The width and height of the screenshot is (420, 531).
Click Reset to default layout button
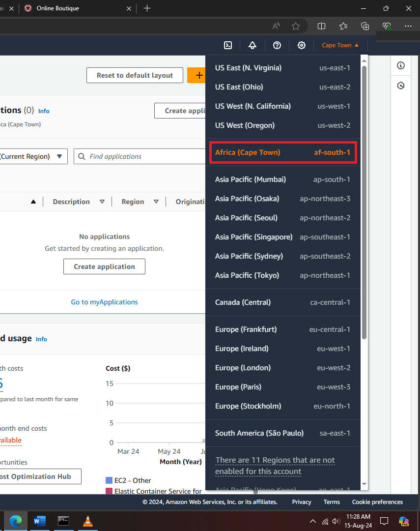click(x=135, y=75)
